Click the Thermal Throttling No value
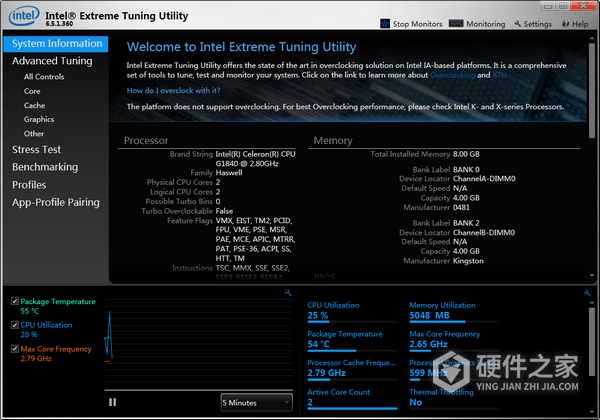Image resolution: width=600 pixels, height=420 pixels. point(416,402)
